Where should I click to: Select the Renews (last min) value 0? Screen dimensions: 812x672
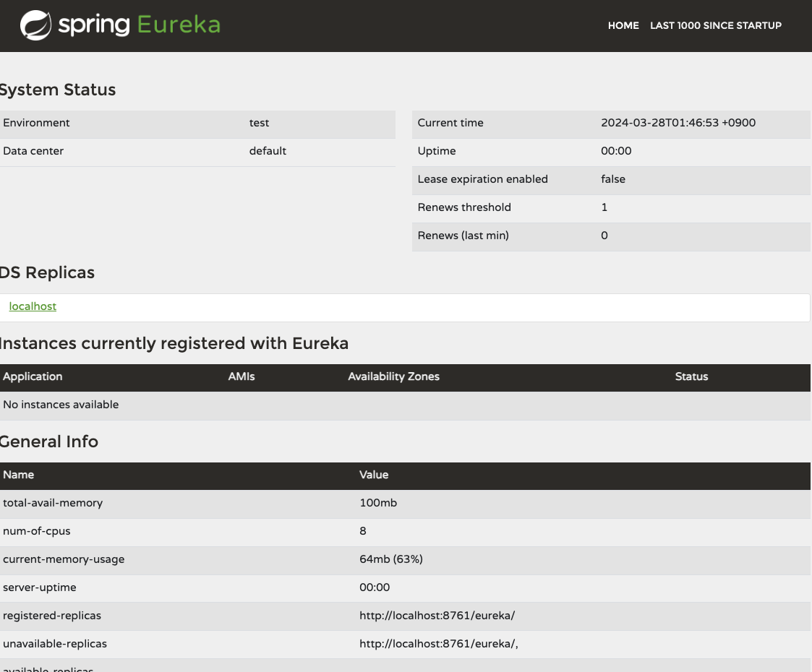pyautogui.click(x=604, y=236)
